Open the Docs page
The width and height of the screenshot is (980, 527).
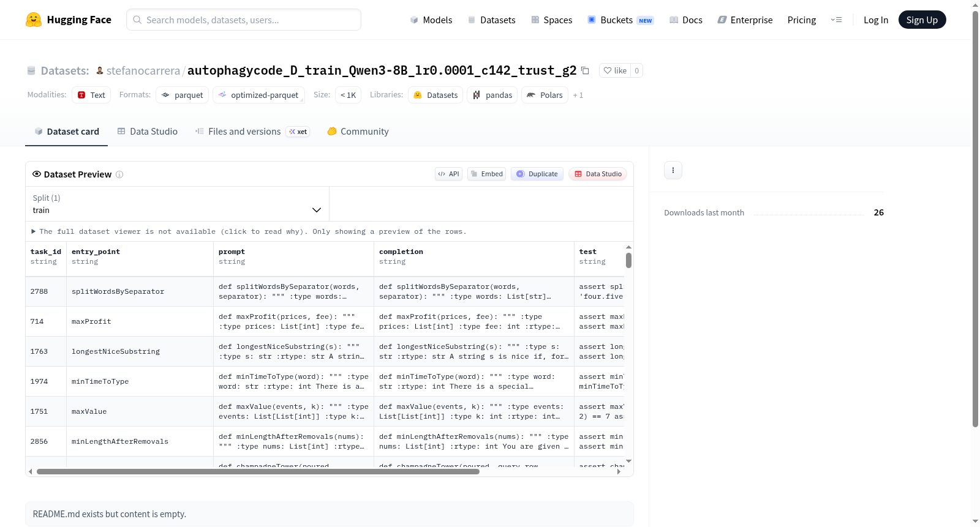(x=686, y=20)
